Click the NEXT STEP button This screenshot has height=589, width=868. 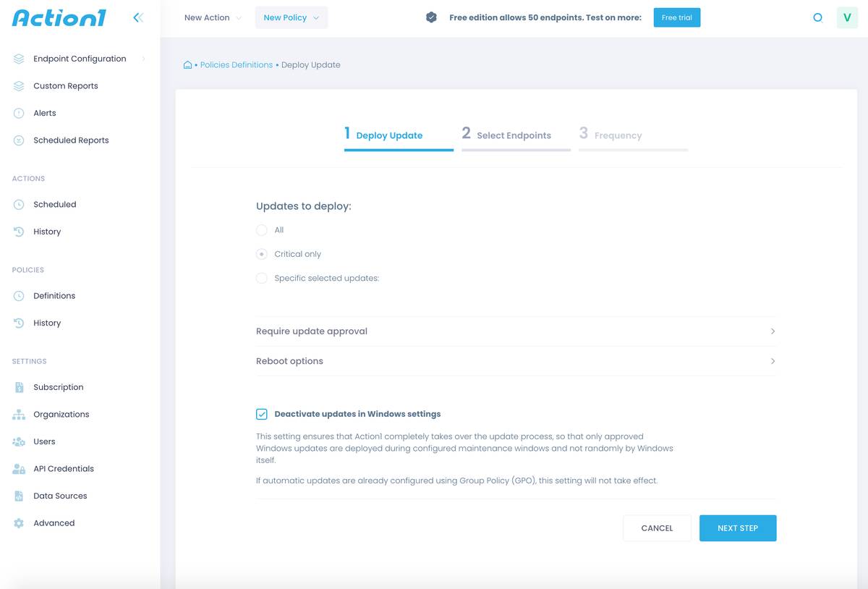[x=738, y=528]
